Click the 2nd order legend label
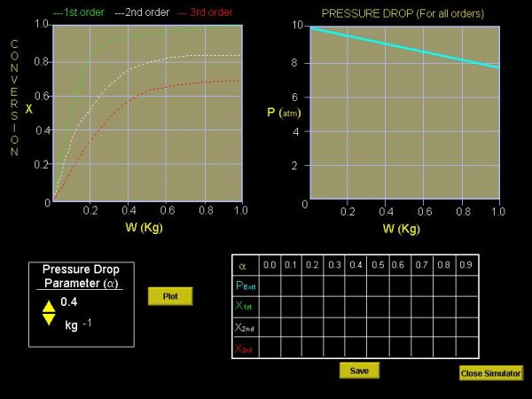The width and height of the screenshot is (532, 399). coord(145,13)
